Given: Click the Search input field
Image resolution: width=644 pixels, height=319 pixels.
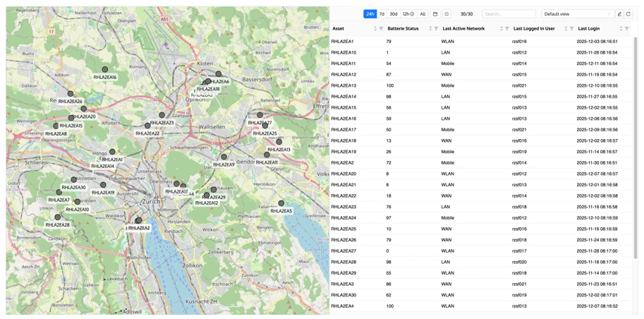Looking at the screenshot, I should click(509, 14).
